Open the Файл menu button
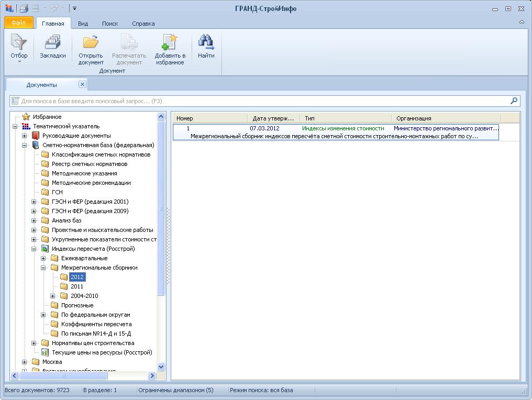Image resolution: width=532 pixels, height=400 pixels. [x=18, y=23]
